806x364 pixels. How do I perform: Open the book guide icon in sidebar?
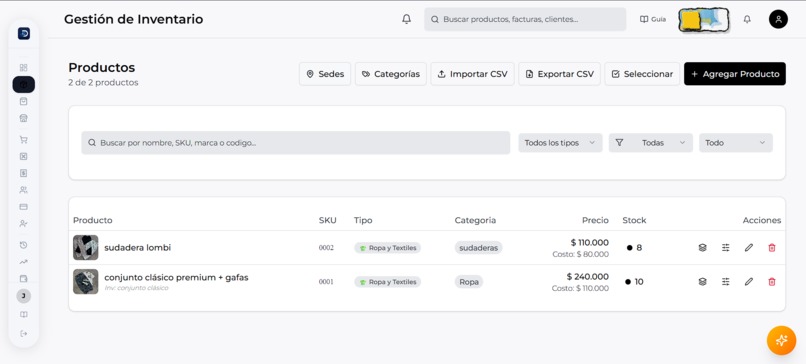click(24, 315)
